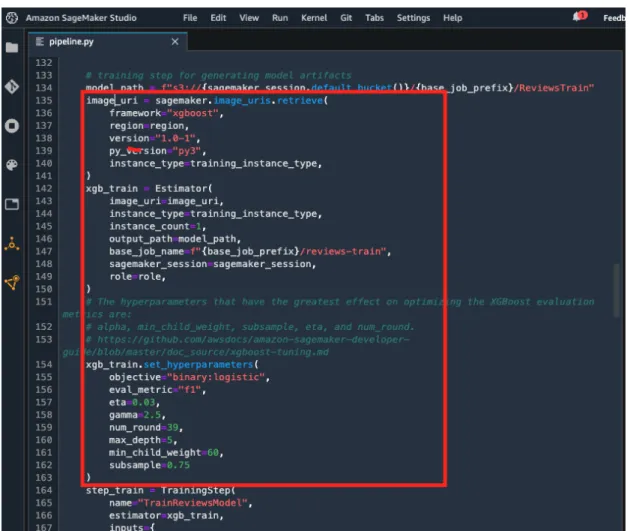Open the Edit menu

pyautogui.click(x=218, y=18)
